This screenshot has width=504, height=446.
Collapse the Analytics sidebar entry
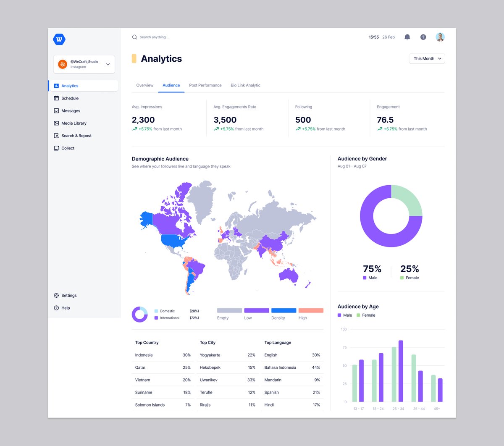coord(70,85)
